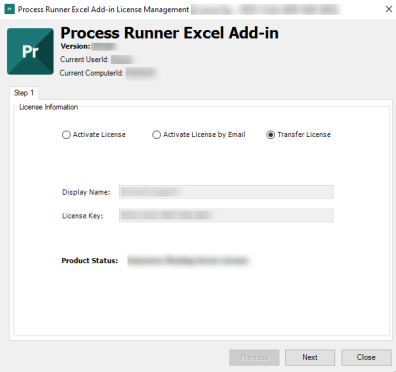Viewport: 396px width, 372px height.
Task: Click the Process Runner Excel Add-in heading
Action: click(169, 33)
